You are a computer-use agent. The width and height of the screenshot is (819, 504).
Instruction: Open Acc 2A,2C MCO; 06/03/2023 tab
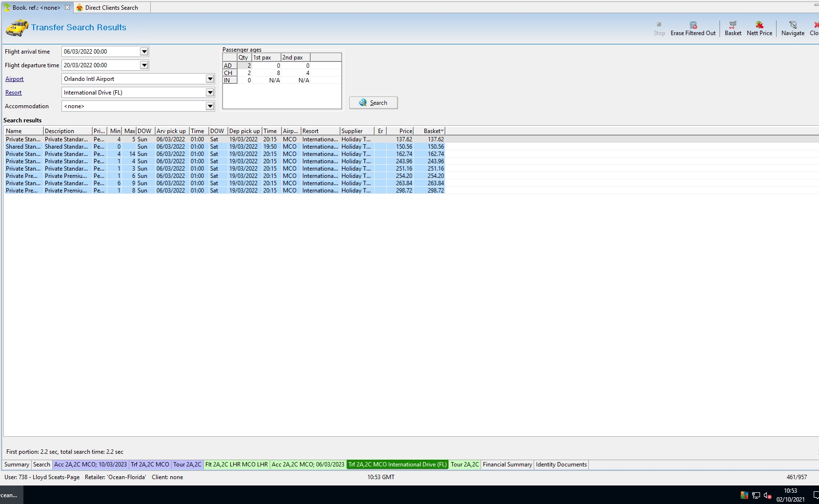click(x=308, y=465)
